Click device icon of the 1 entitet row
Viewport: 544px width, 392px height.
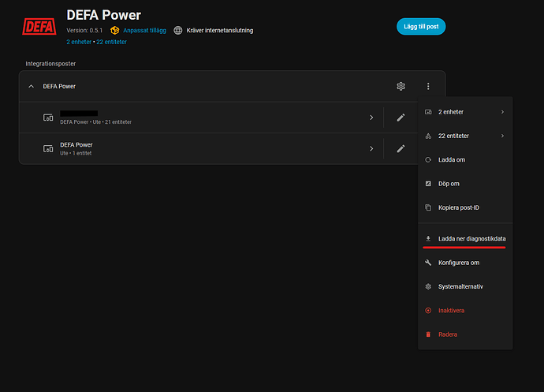pos(48,148)
